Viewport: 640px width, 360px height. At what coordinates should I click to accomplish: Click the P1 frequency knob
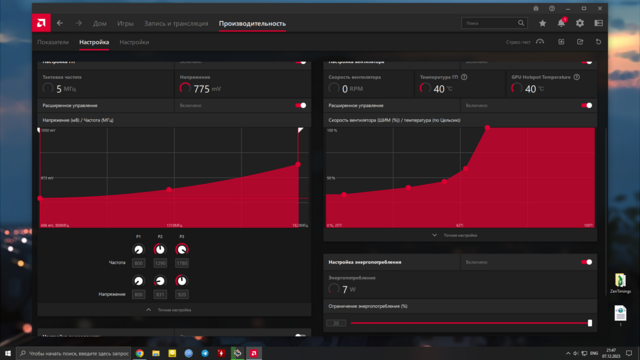[x=138, y=249]
